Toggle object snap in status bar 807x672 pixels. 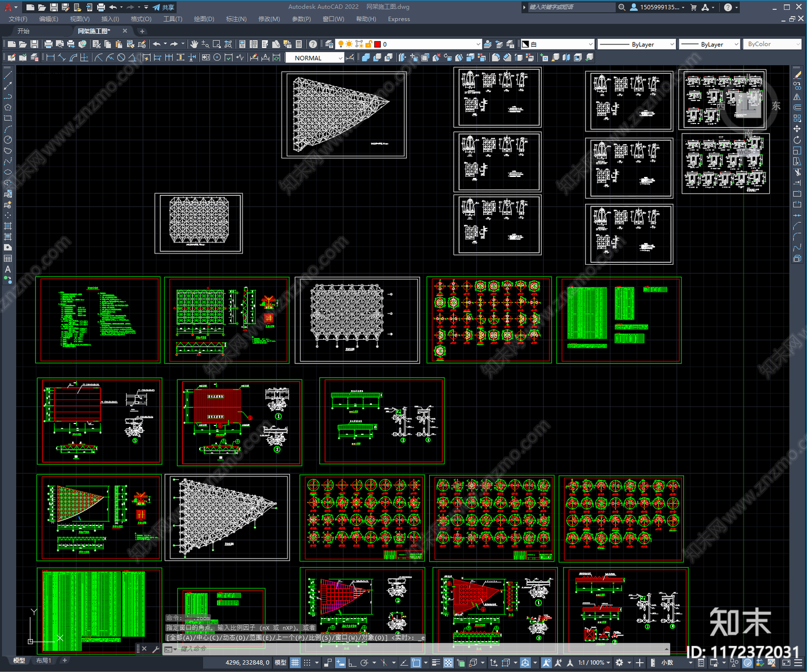point(416,662)
